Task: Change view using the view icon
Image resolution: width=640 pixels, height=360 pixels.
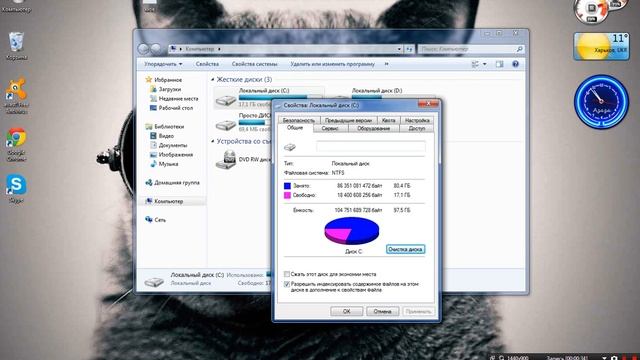Action: [475, 64]
